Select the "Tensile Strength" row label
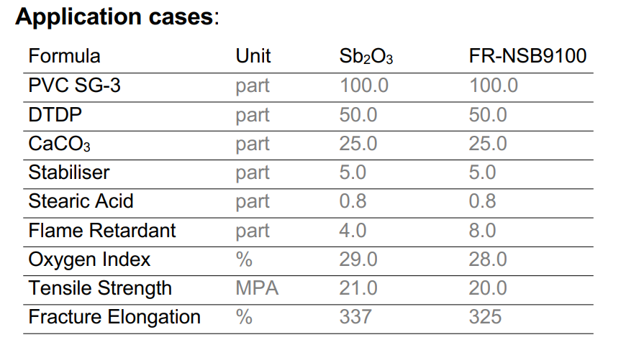Image resolution: width=644 pixels, height=345 pixels. (x=100, y=288)
